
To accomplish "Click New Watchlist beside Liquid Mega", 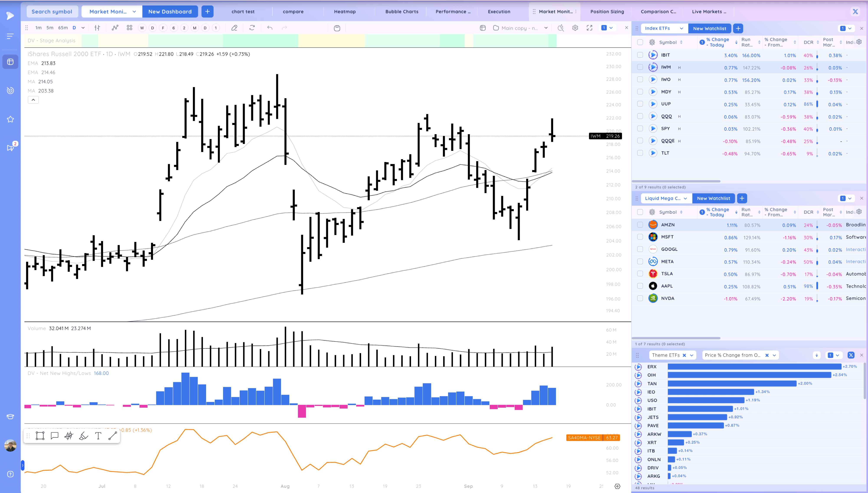I will pos(713,199).
